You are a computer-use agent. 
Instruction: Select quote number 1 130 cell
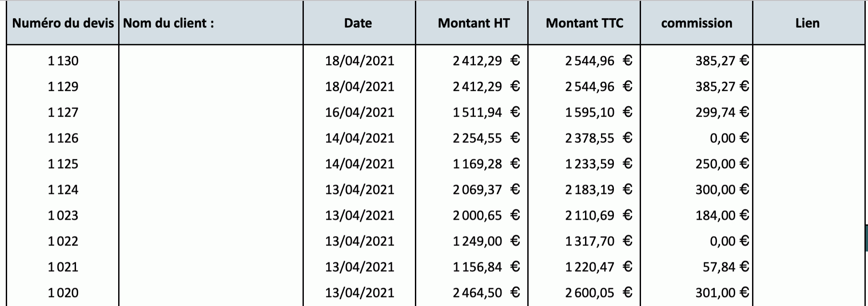pos(63,60)
